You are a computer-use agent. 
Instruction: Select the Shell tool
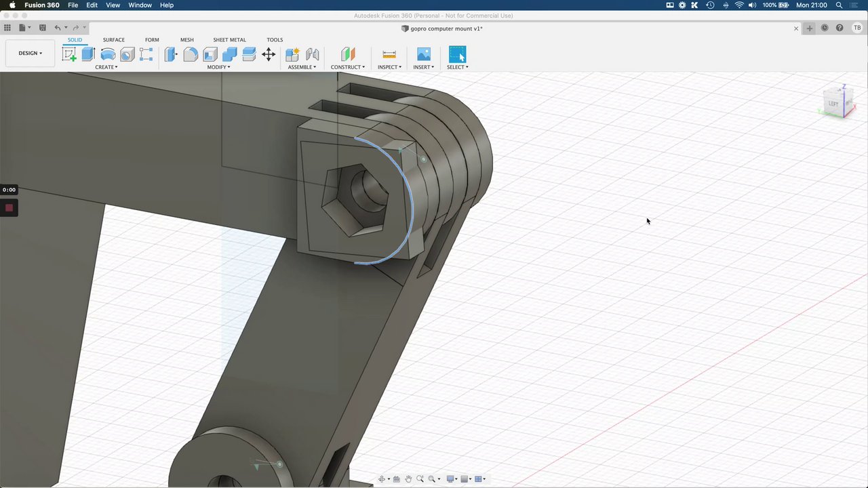coord(210,55)
